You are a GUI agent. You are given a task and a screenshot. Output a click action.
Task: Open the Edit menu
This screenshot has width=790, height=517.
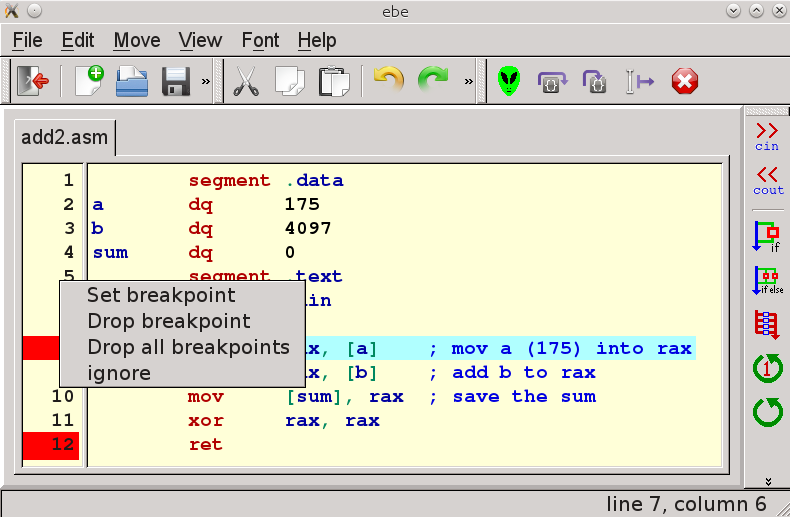click(78, 40)
